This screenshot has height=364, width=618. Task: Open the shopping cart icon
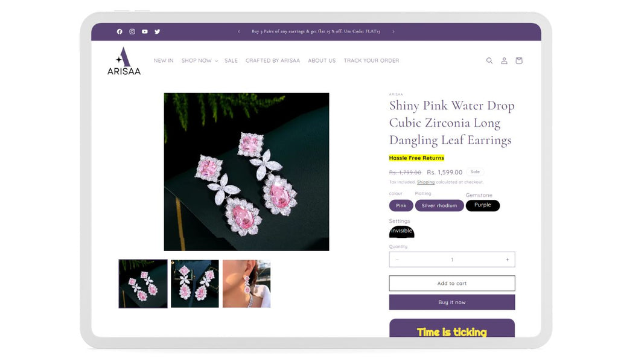(519, 60)
